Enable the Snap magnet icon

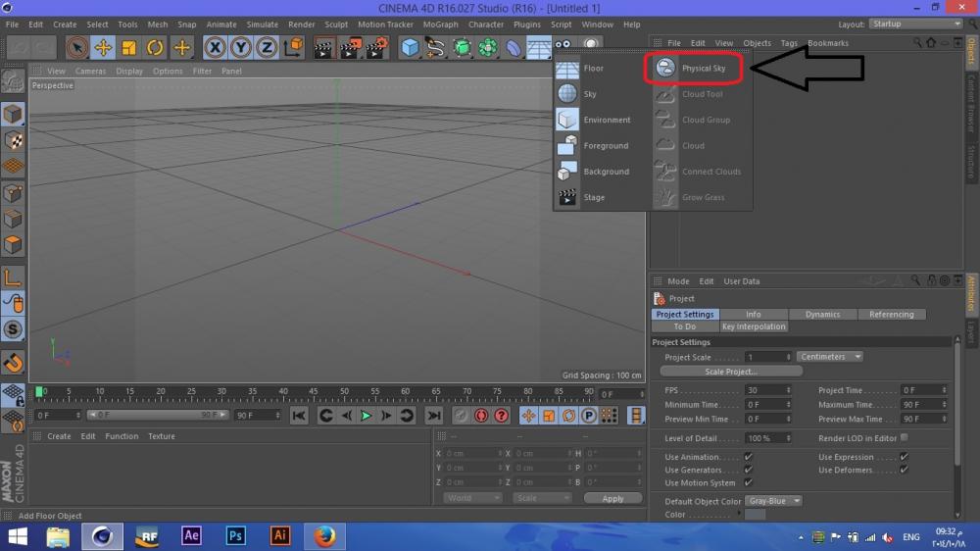coord(13,362)
